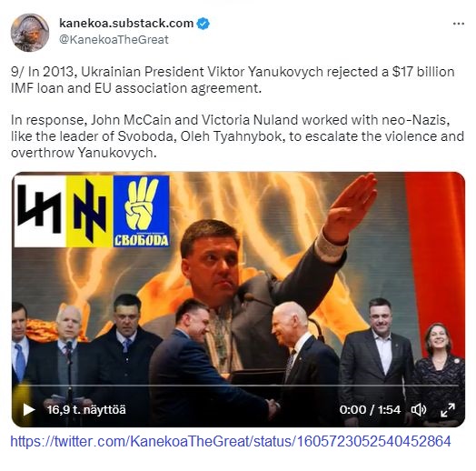476x471 pixels.
Task: Click the blue СВОБОДА logo in the video
Action: 141,212
